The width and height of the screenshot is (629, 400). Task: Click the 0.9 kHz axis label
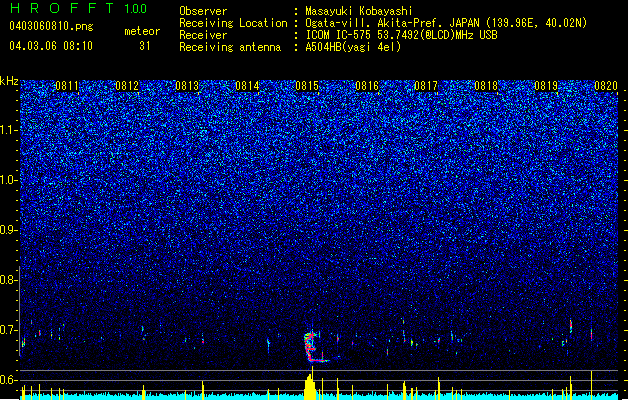9,230
